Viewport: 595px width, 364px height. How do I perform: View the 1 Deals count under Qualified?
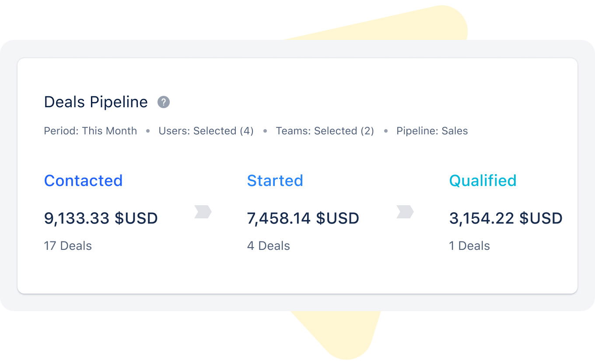point(469,246)
